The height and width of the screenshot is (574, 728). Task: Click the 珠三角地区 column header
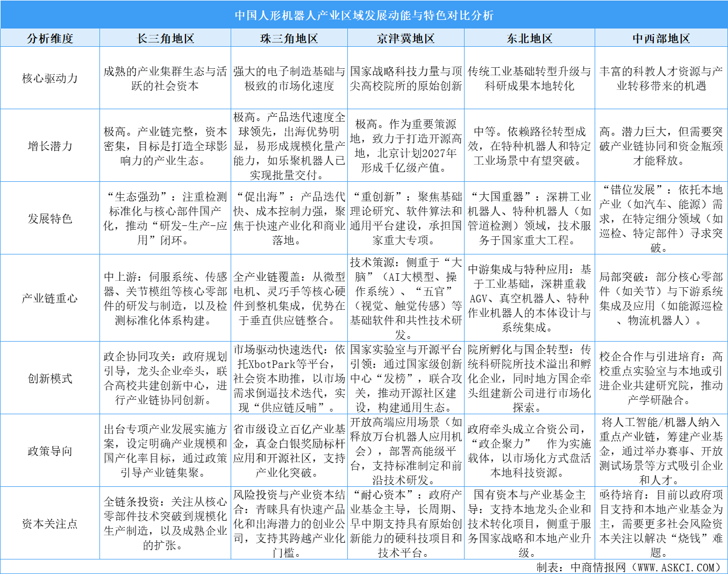pos(288,38)
